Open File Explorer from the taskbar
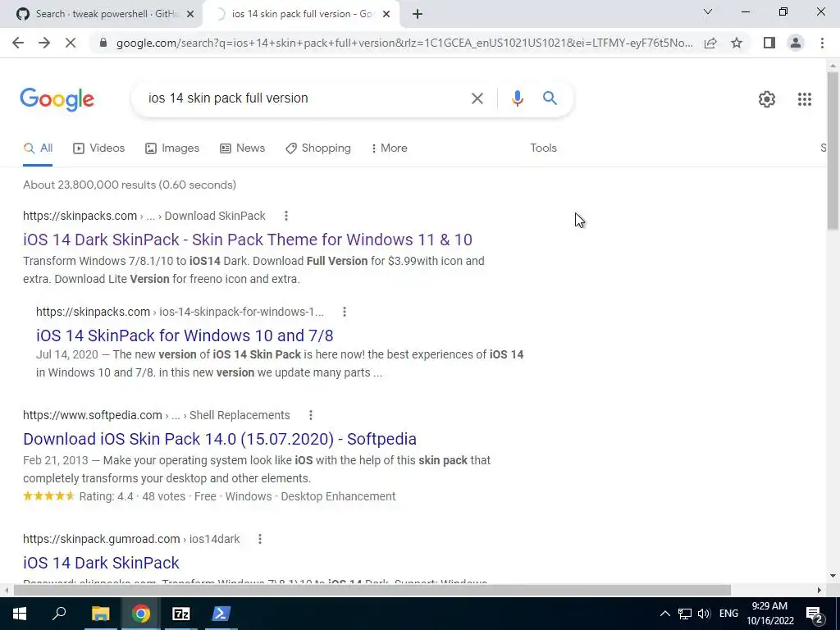Viewport: 840px width, 630px height. pos(100,614)
